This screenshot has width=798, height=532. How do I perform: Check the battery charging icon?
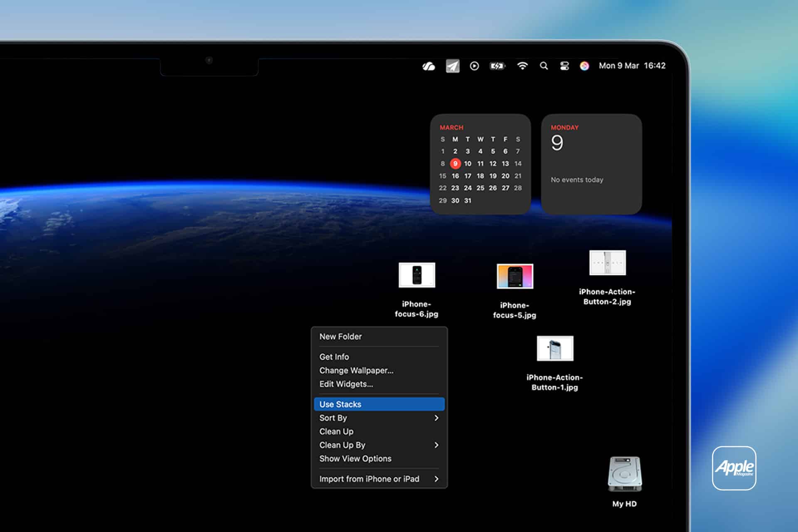point(498,66)
